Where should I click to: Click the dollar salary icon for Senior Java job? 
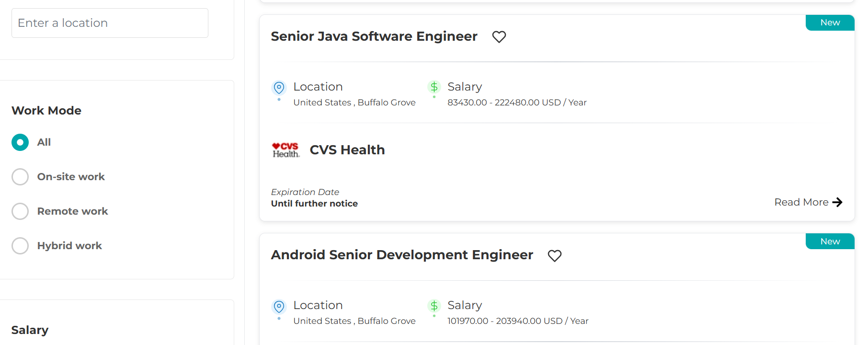click(434, 87)
